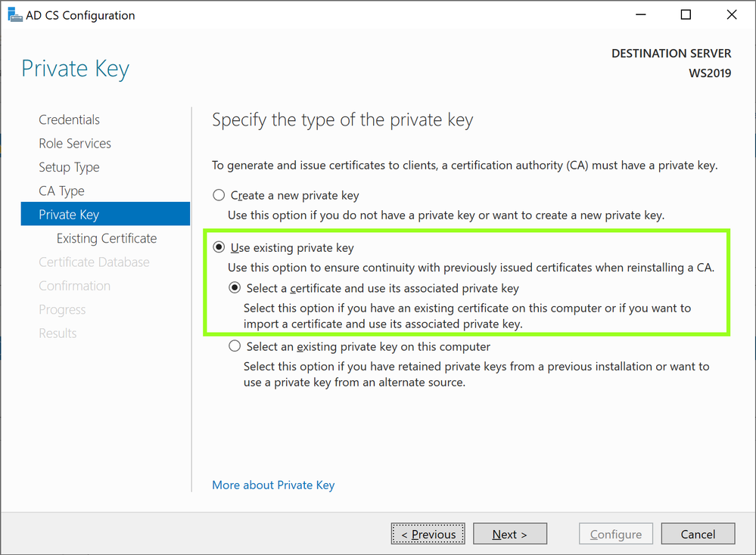Select "Create a new private key"

(x=219, y=194)
